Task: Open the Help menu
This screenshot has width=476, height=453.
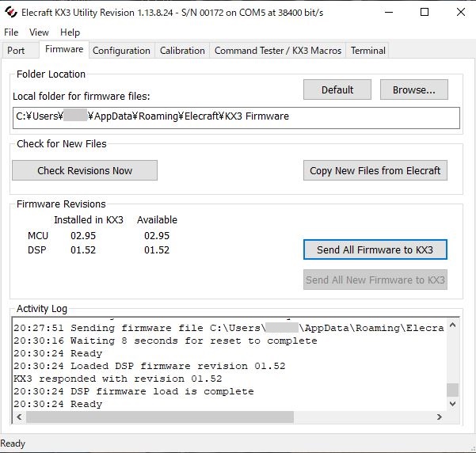Action: pos(70,32)
